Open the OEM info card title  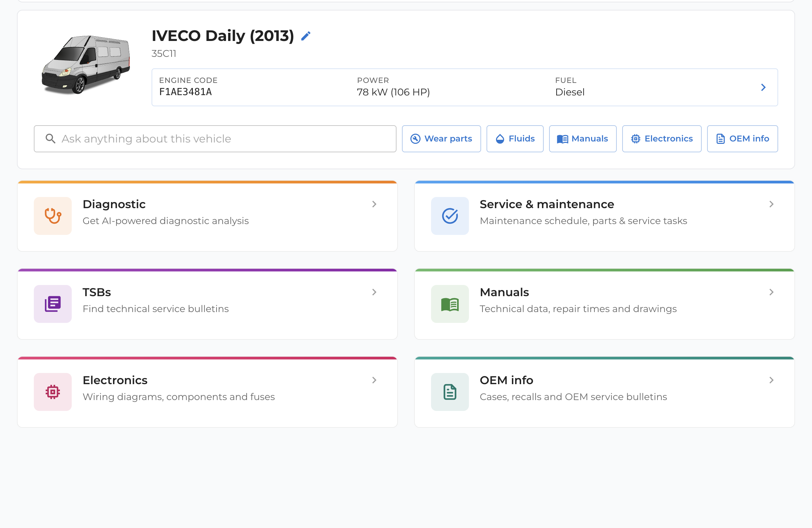(506, 380)
